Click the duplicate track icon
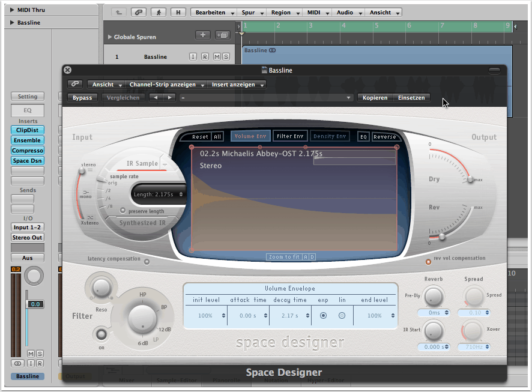 (x=222, y=35)
